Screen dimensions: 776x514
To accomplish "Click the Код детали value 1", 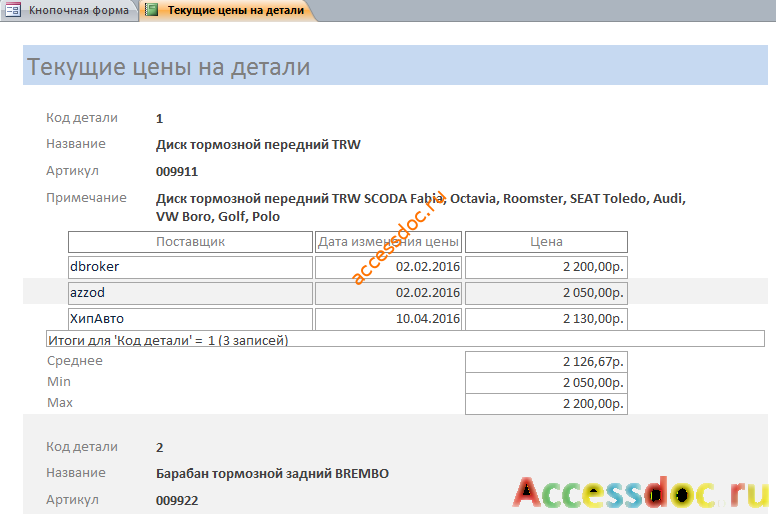I will coord(159,119).
